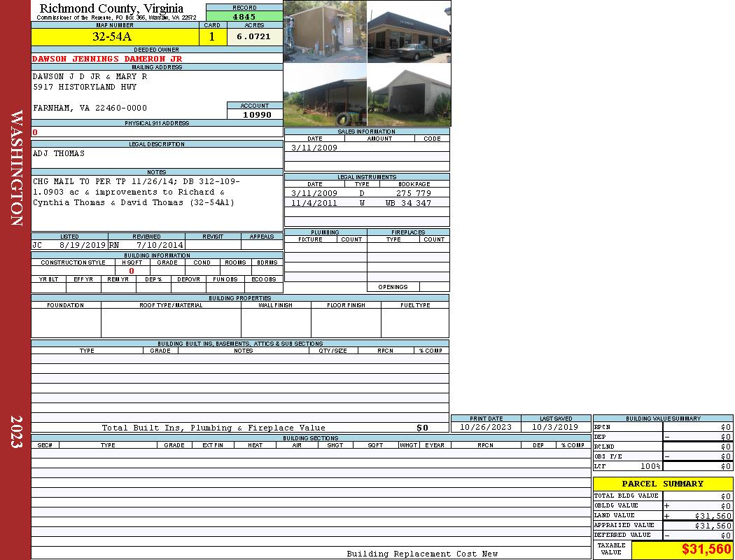The image size is (735, 560).
Task: Click the green record number 4845 field
Action: tap(244, 16)
